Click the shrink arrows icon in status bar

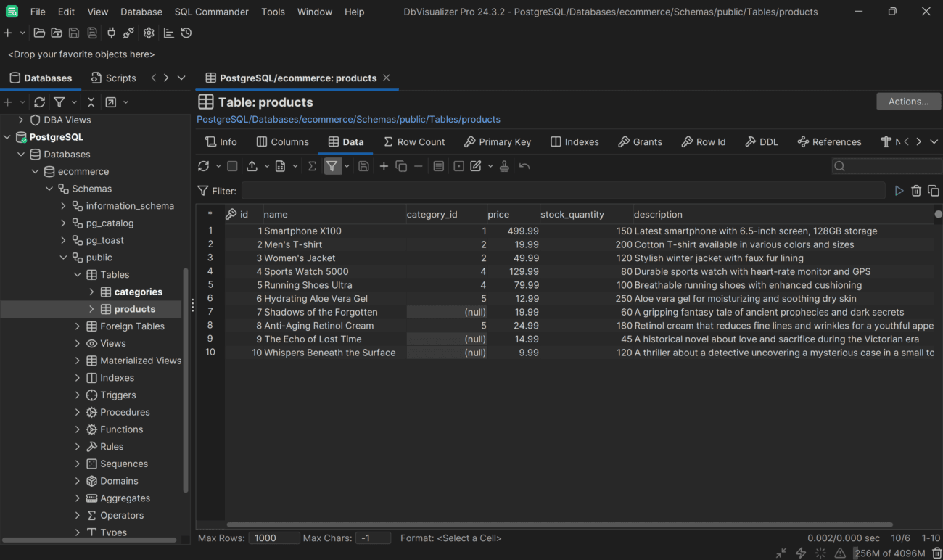781,553
